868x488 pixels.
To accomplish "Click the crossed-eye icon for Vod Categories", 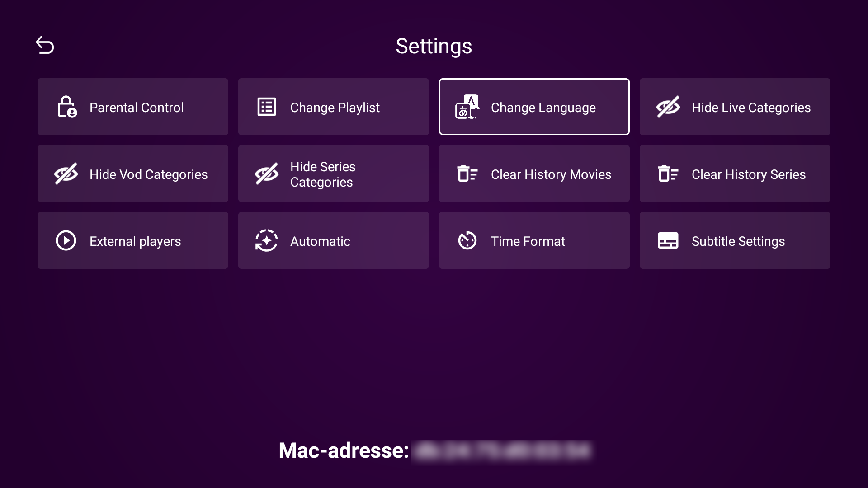I will (x=66, y=174).
